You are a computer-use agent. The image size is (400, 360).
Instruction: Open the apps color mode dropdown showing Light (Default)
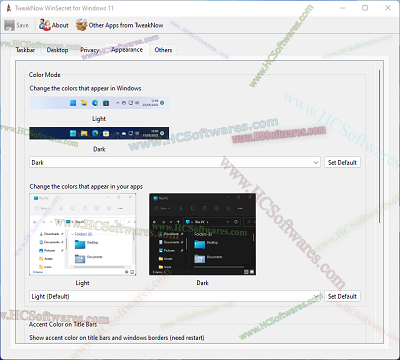coord(175,296)
